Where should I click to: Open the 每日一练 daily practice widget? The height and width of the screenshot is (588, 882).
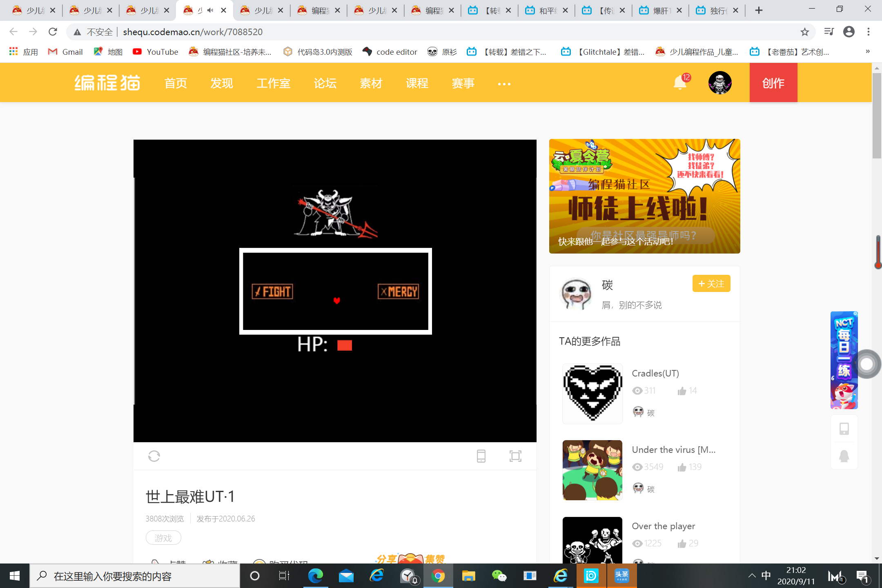point(844,360)
